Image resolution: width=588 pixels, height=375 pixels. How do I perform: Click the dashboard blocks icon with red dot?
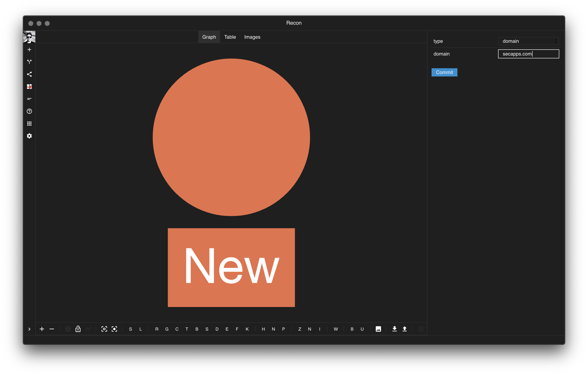point(29,87)
